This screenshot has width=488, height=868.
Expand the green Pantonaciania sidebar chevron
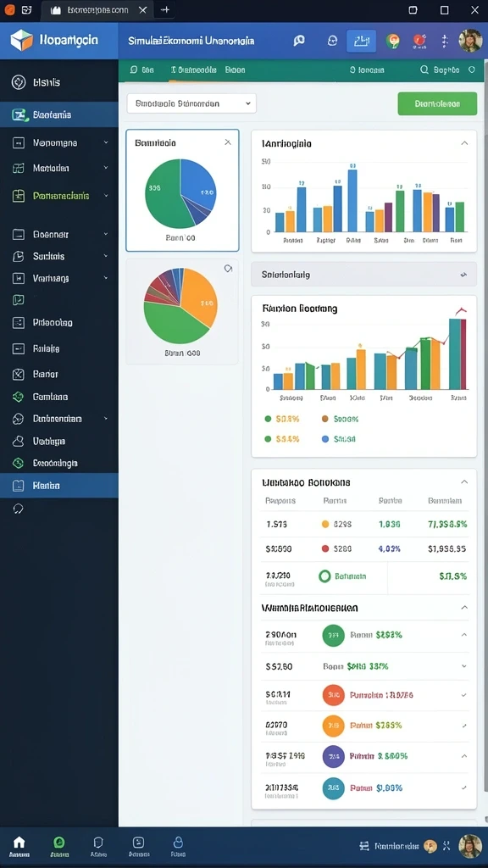tap(106, 196)
